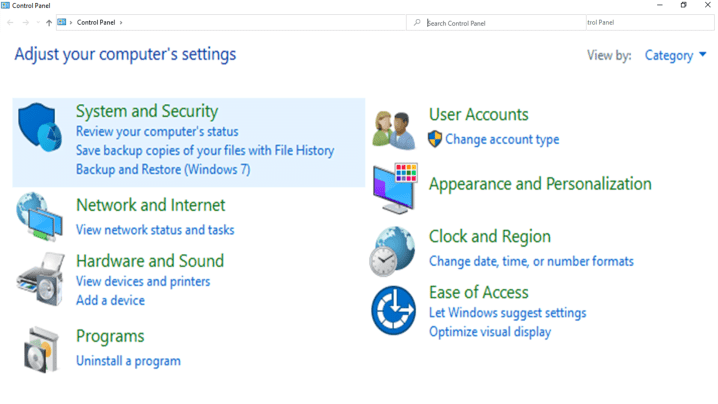Click the Control Panel breadcrumb item

pyautogui.click(x=96, y=22)
